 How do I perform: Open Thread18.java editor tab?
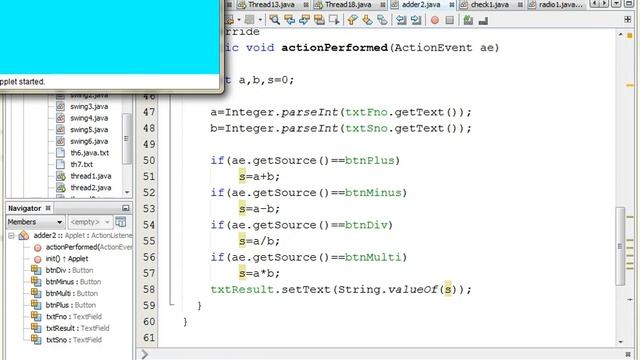click(348, 4)
